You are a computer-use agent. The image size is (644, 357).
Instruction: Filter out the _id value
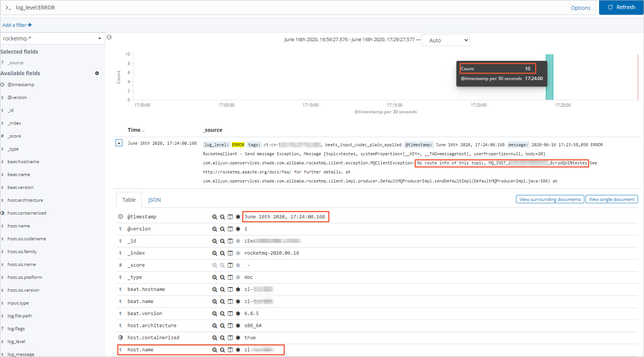coord(222,241)
